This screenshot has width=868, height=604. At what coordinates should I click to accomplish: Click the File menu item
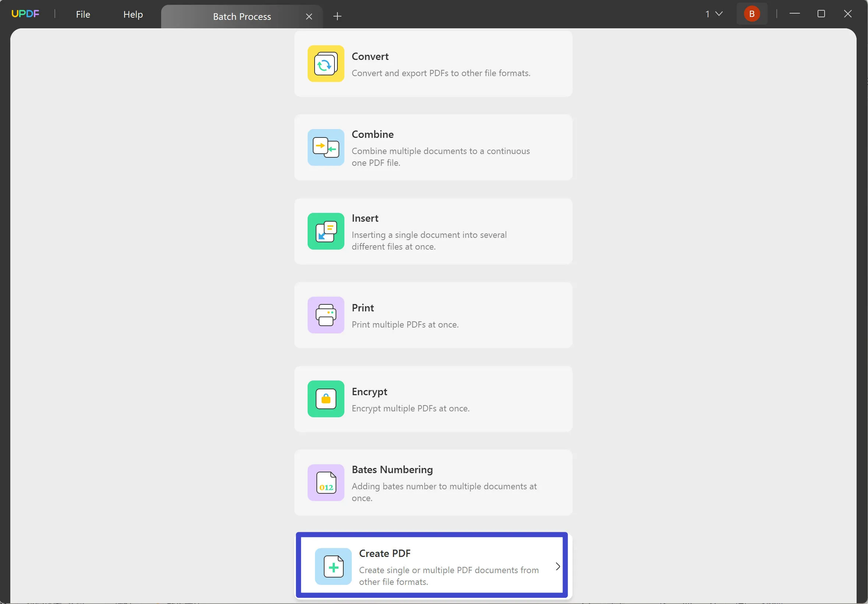pyautogui.click(x=82, y=14)
